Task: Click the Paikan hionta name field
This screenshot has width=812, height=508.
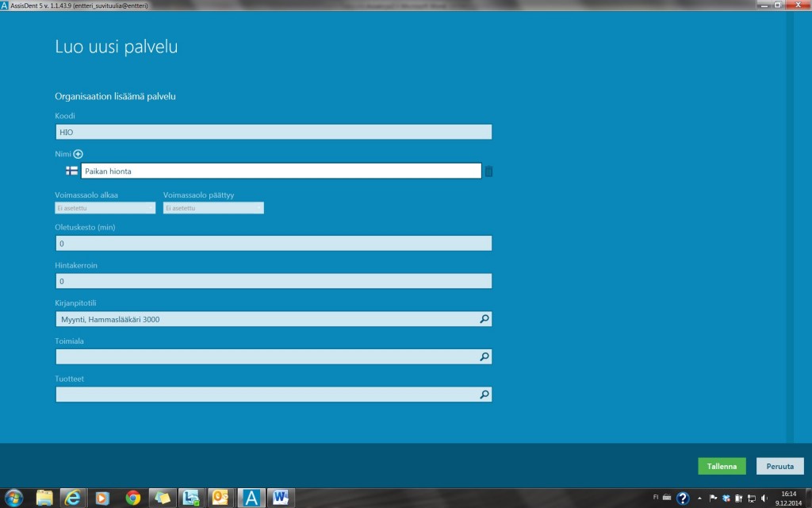Action: pos(281,171)
